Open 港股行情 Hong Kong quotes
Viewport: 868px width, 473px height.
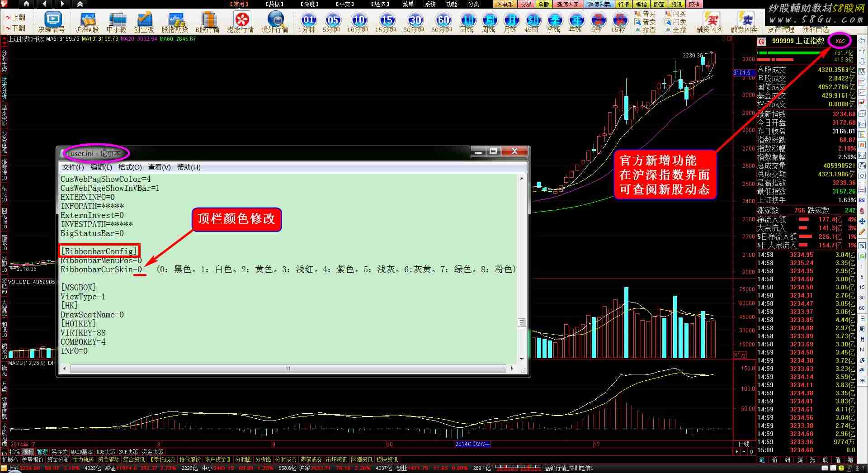point(241,22)
